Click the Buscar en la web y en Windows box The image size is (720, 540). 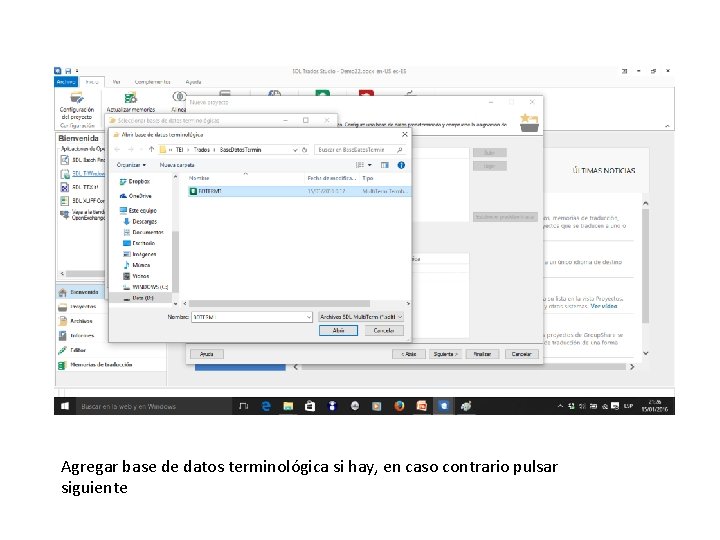[154, 406]
